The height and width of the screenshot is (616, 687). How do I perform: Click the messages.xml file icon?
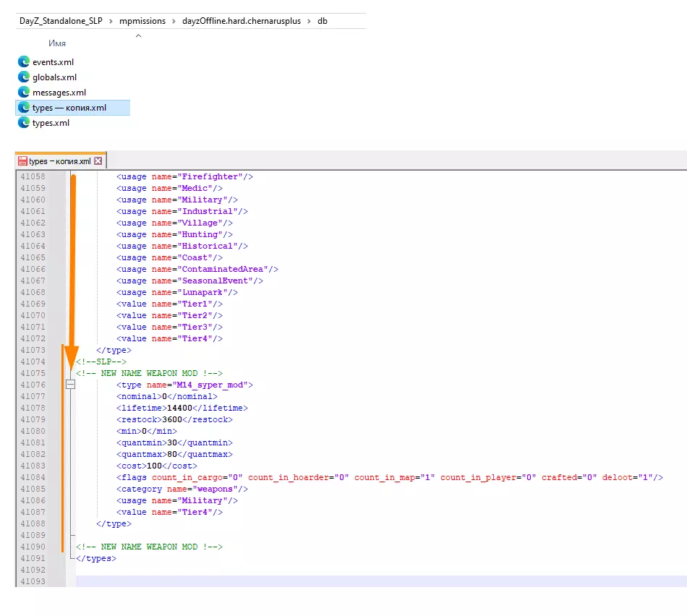(23, 93)
